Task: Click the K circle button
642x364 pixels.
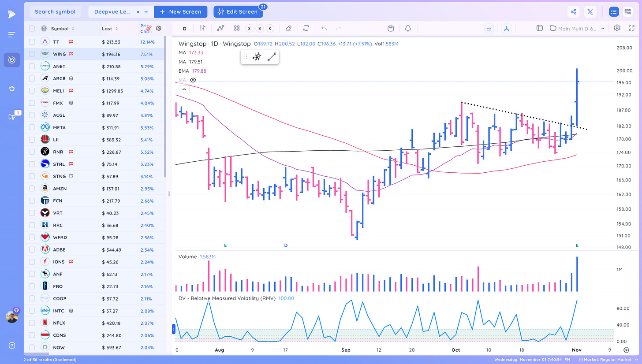Action: click(270, 28)
